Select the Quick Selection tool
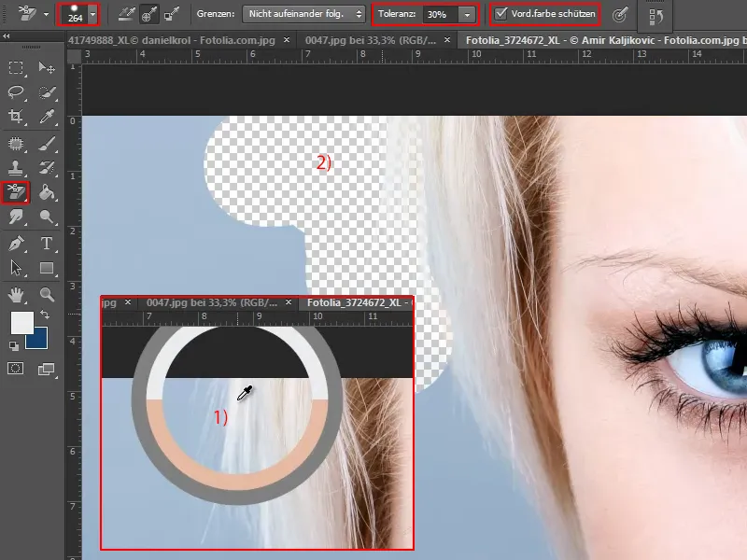The height and width of the screenshot is (560, 747). click(47, 91)
